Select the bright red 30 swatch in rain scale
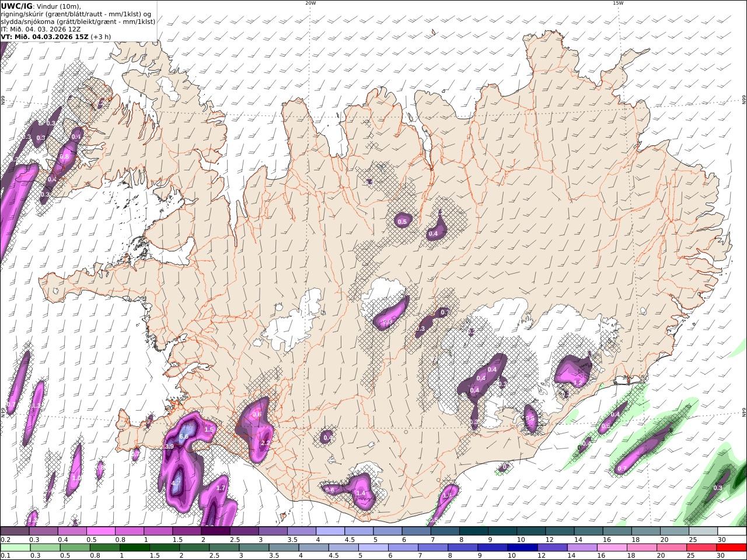747x560 pixels. (731, 548)
